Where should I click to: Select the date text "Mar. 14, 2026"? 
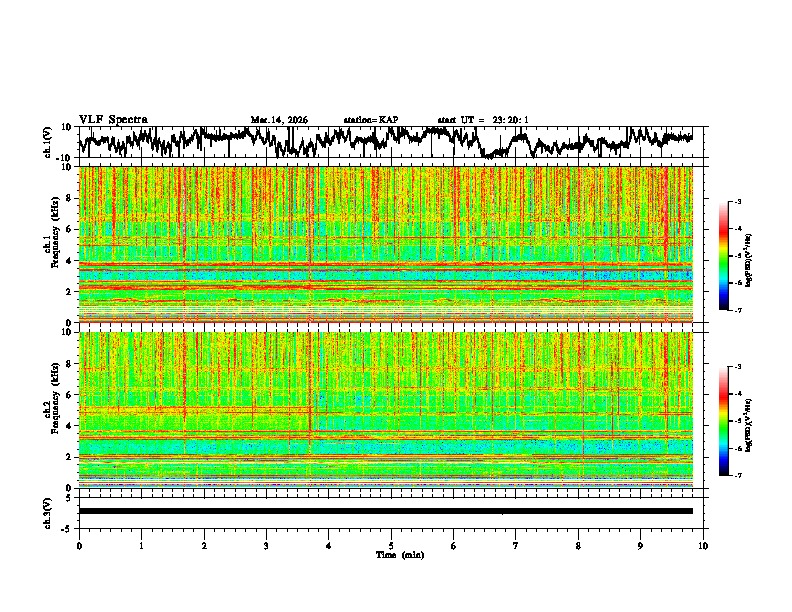pos(279,120)
